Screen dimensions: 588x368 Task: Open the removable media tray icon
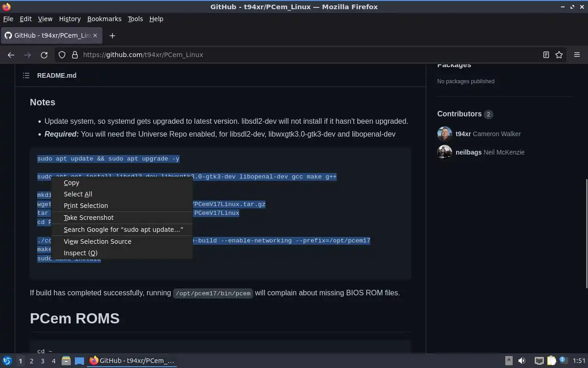point(509,361)
